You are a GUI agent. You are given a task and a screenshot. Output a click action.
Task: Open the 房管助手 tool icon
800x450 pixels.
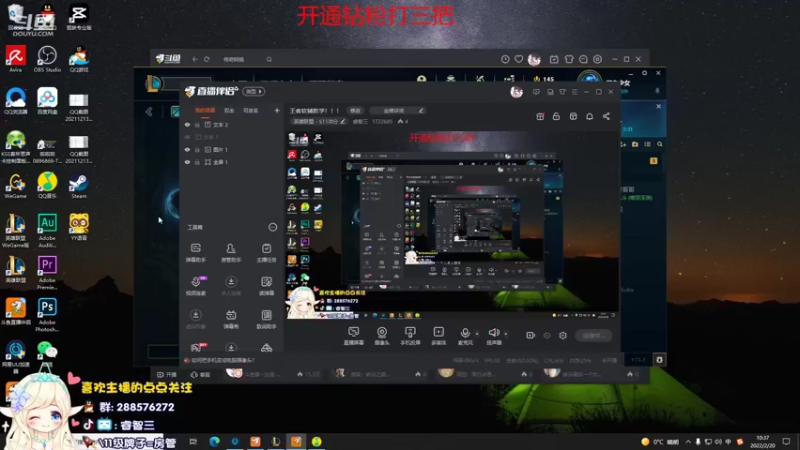[x=231, y=253]
